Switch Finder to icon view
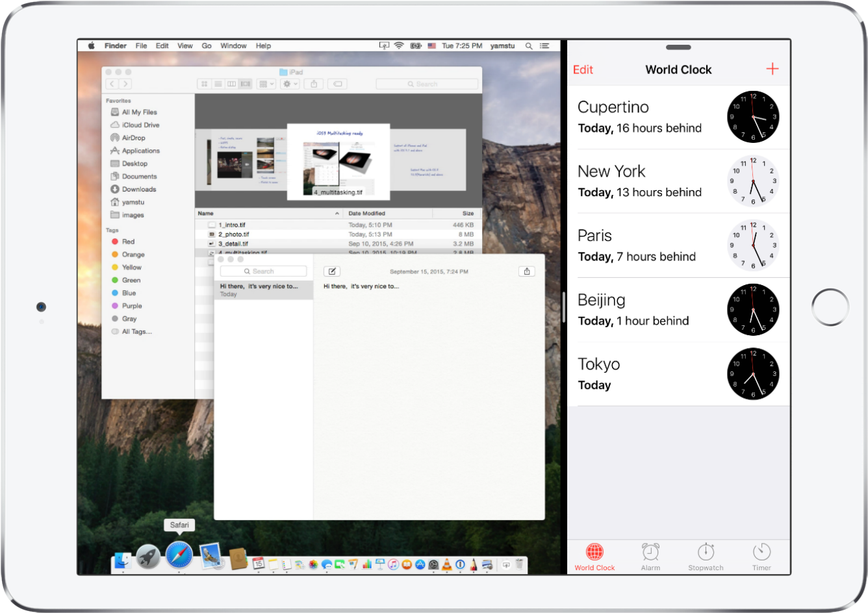The height and width of the screenshot is (613, 868). (204, 84)
